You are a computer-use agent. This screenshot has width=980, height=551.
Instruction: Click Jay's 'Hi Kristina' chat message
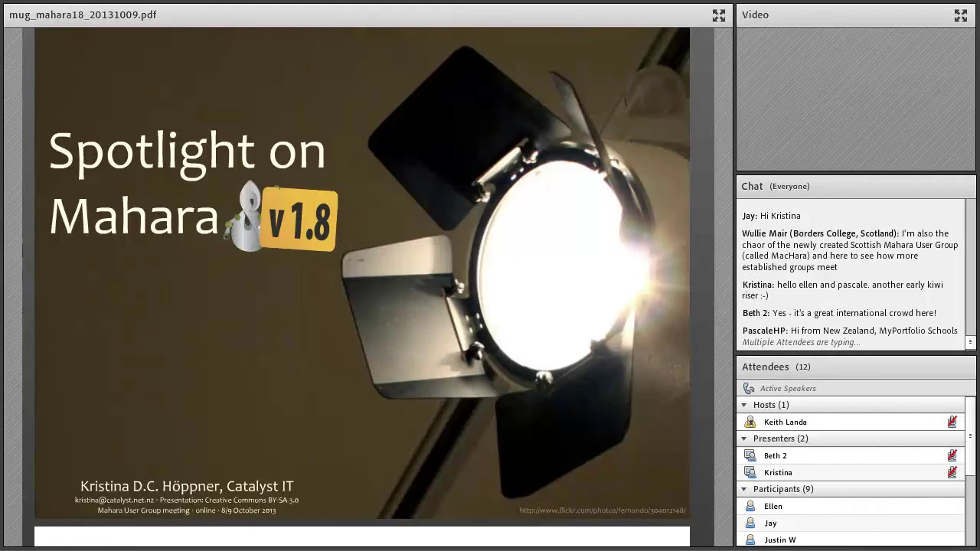click(771, 217)
